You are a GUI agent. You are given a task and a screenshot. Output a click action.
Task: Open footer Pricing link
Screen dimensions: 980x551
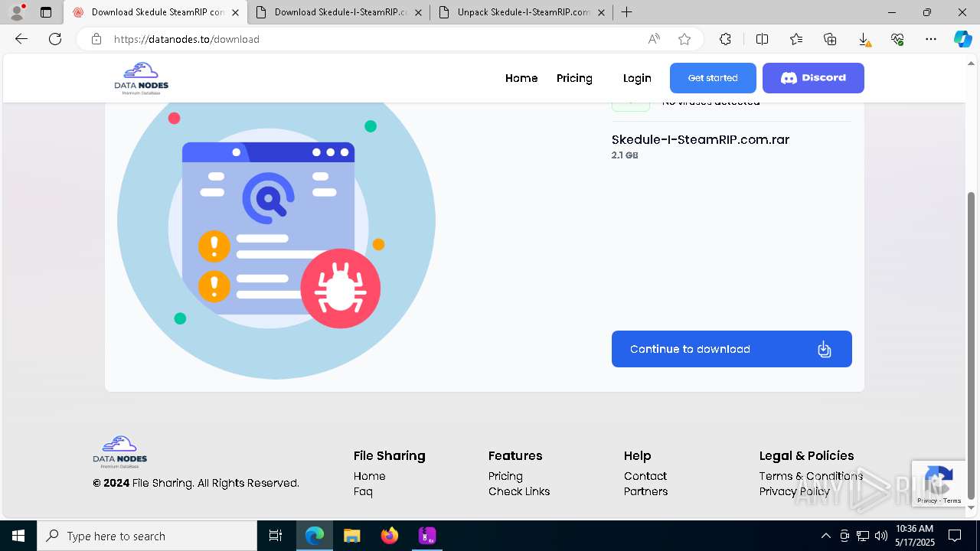click(505, 476)
